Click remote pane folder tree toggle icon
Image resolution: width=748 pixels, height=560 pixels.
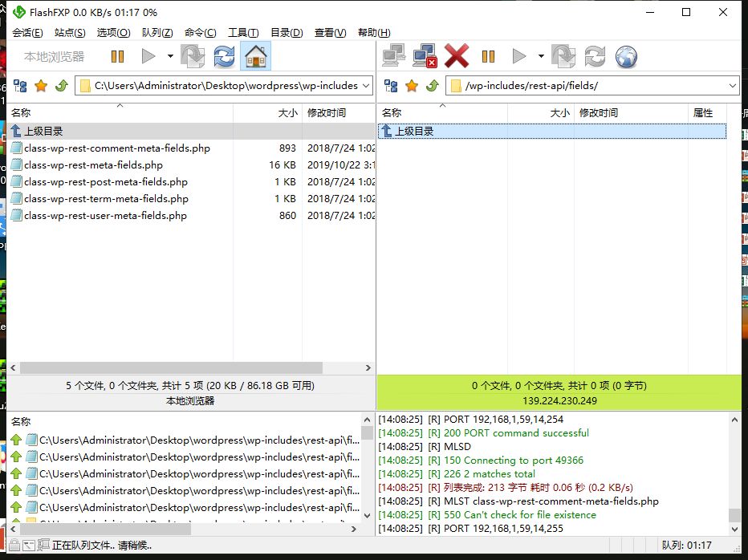point(391,86)
